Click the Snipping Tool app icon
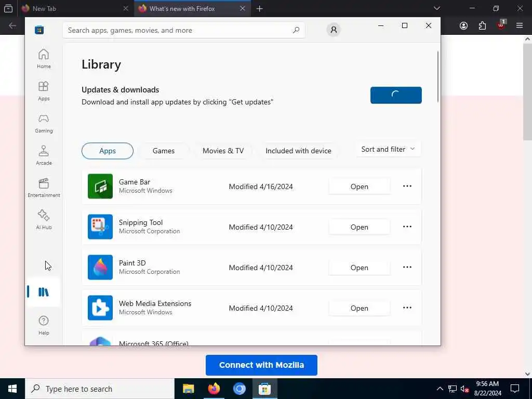The width and height of the screenshot is (532, 399). pyautogui.click(x=100, y=227)
